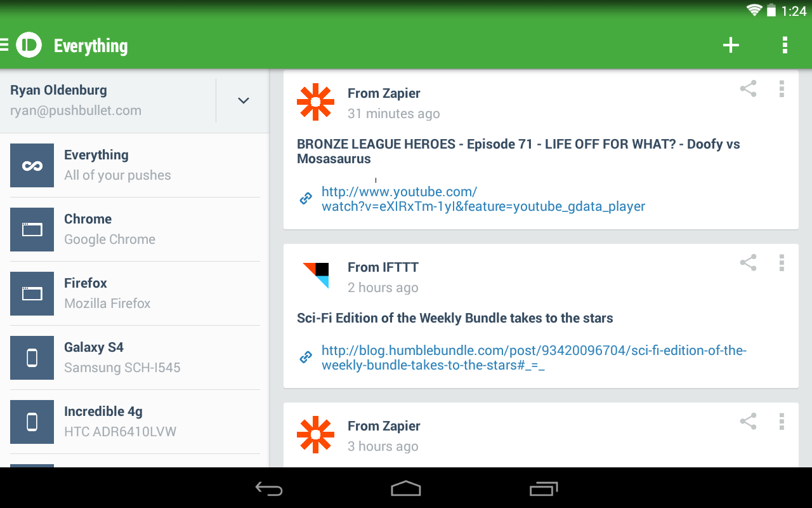Open Everything, All of your pushes

tap(134, 165)
